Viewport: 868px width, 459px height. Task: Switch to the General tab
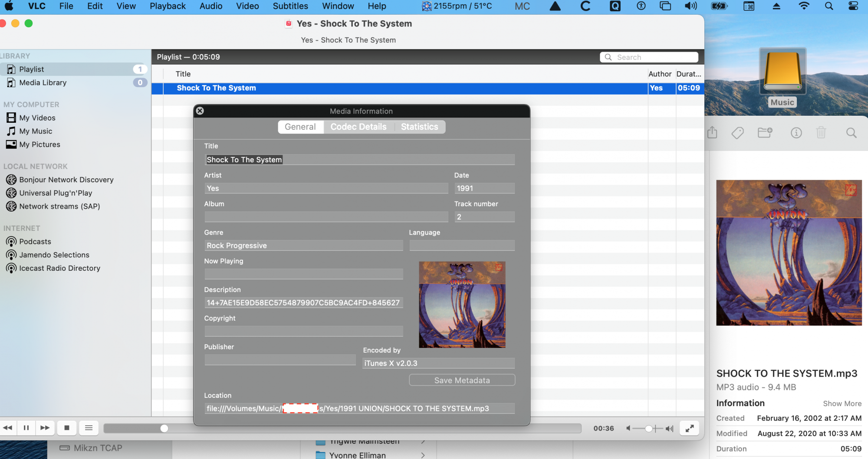[x=300, y=127]
